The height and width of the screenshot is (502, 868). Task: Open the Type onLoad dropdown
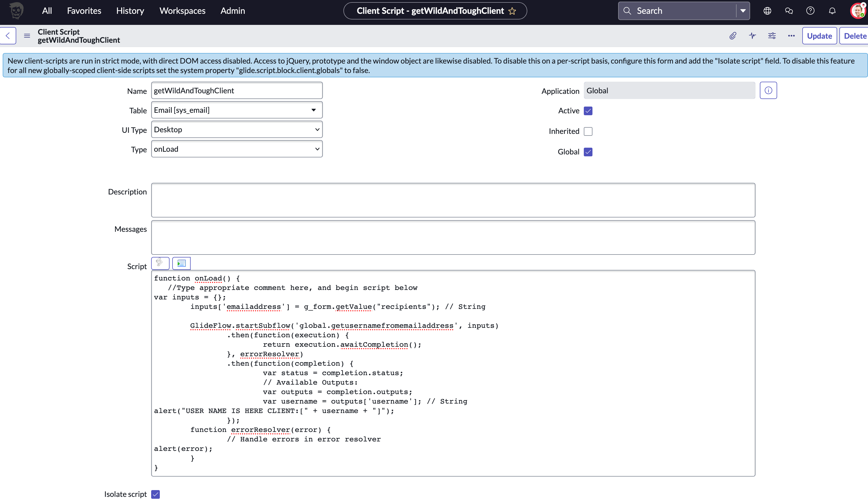(237, 149)
